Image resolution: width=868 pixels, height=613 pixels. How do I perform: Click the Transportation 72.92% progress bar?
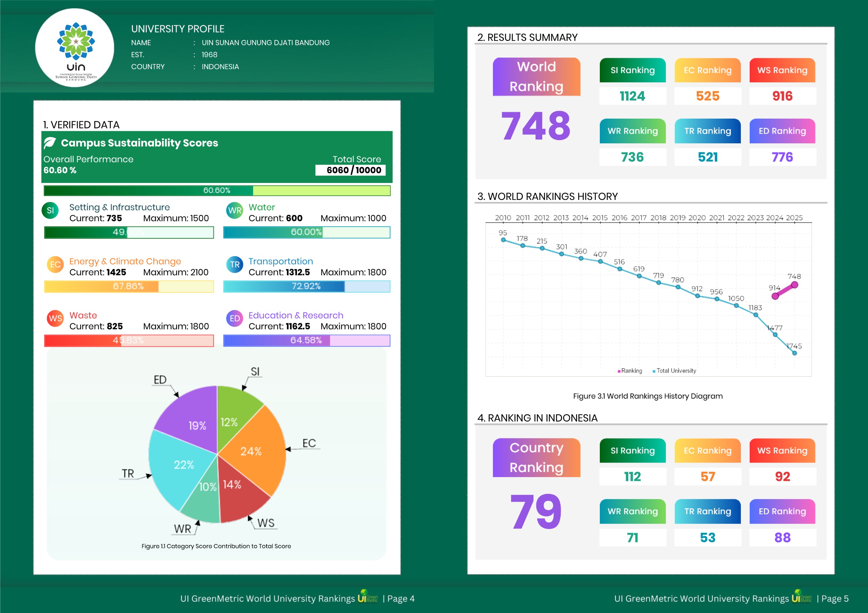pos(306,286)
